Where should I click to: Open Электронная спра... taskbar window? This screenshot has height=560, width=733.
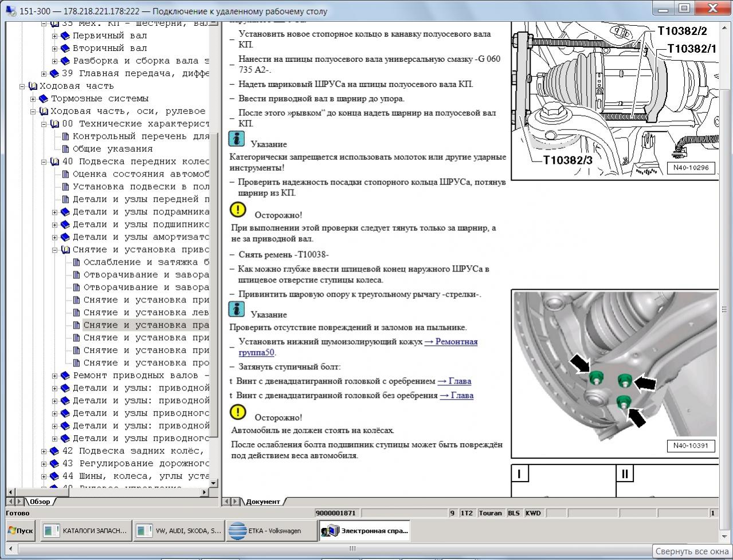pyautogui.click(x=364, y=531)
